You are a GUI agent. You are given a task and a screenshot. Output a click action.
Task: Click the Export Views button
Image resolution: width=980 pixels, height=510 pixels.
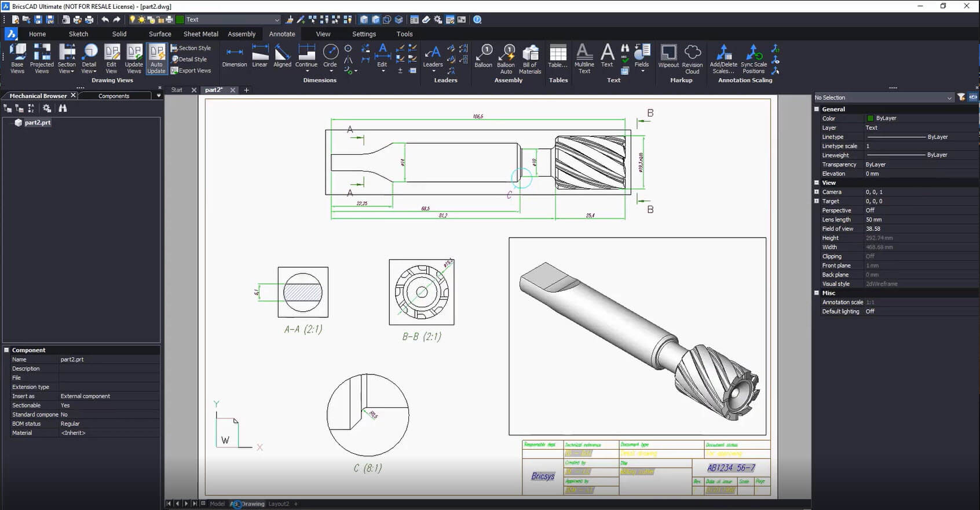(x=191, y=71)
